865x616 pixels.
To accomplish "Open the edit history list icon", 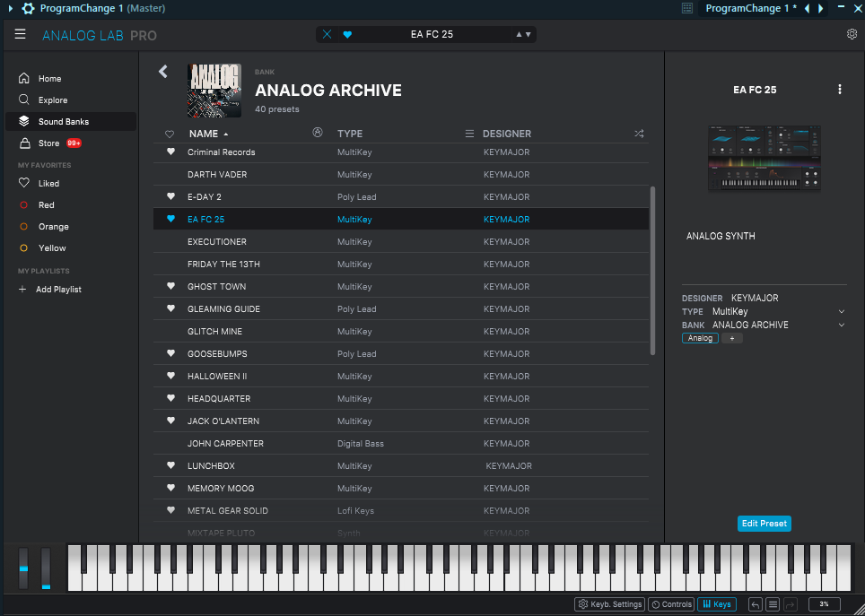I will coord(773,604).
